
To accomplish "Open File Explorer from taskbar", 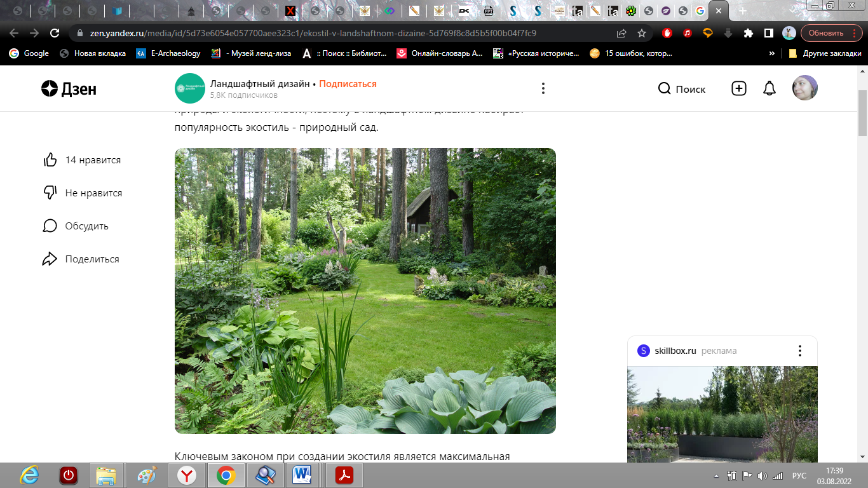I will point(106,475).
